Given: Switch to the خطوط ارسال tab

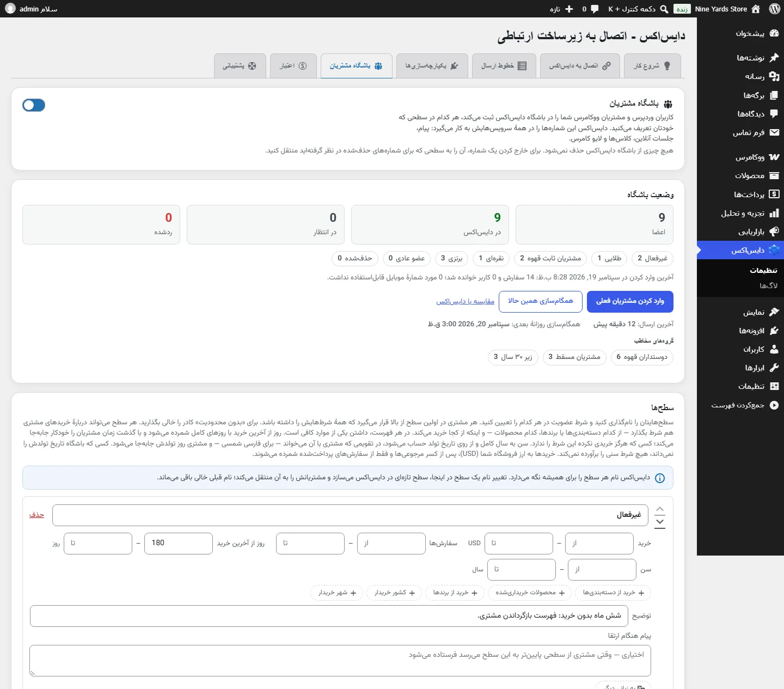Looking at the screenshot, I should pyautogui.click(x=504, y=66).
